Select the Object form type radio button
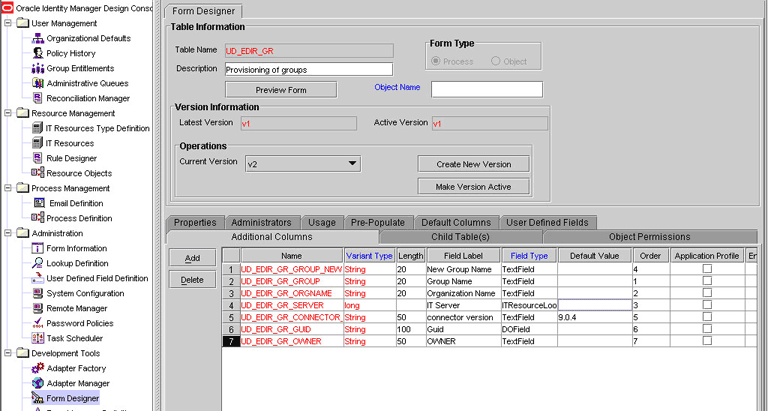This screenshot has height=411, width=768. pyautogui.click(x=496, y=61)
